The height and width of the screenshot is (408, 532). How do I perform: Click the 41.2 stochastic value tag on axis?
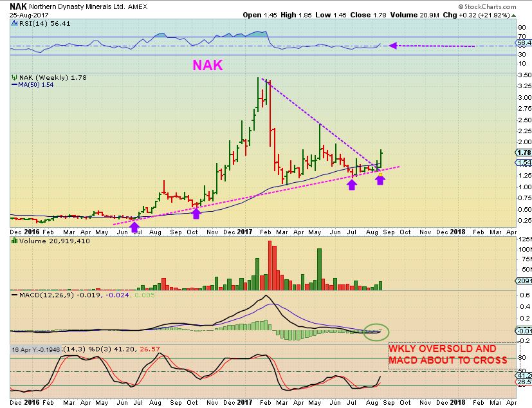(524, 376)
